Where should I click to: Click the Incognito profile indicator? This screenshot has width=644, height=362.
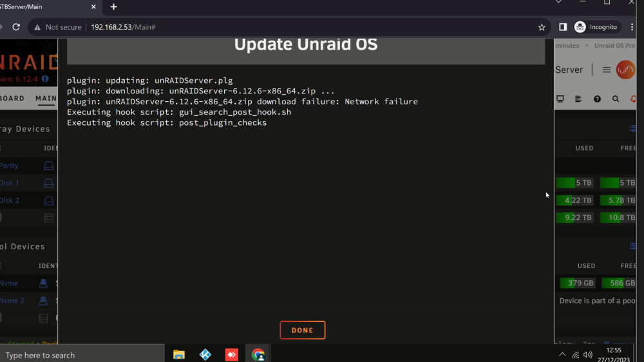click(x=596, y=27)
